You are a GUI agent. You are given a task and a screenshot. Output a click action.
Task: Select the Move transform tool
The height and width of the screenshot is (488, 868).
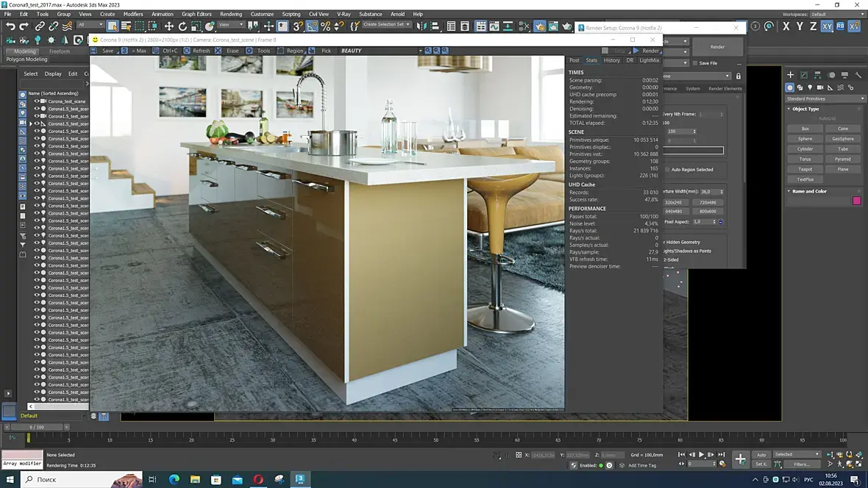[168, 26]
